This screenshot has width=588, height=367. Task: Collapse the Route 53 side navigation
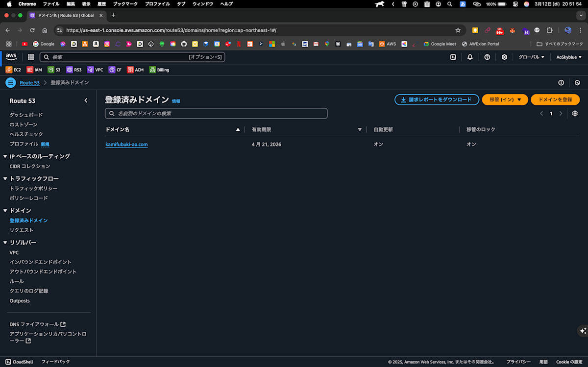86,100
